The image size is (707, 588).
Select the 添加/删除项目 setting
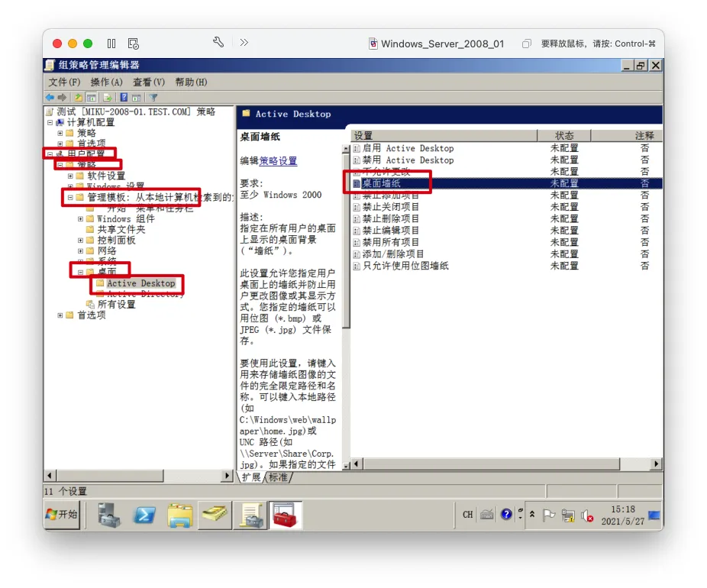(393, 254)
